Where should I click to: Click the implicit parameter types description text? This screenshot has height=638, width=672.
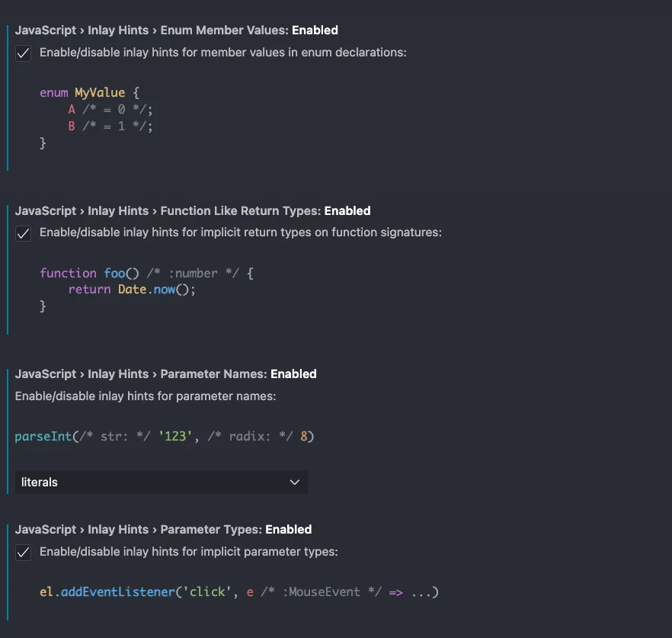click(189, 551)
